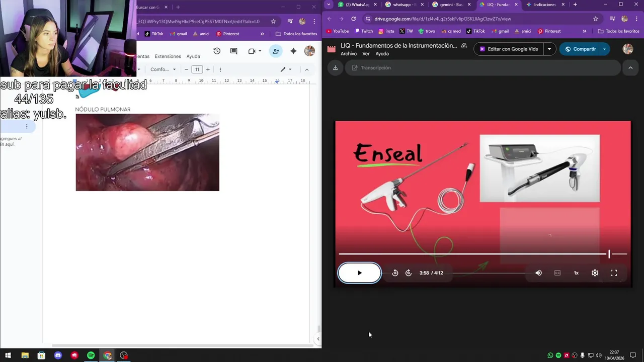This screenshot has height=362, width=644.
Task: Open version history in Google Docs
Action: coord(217,51)
